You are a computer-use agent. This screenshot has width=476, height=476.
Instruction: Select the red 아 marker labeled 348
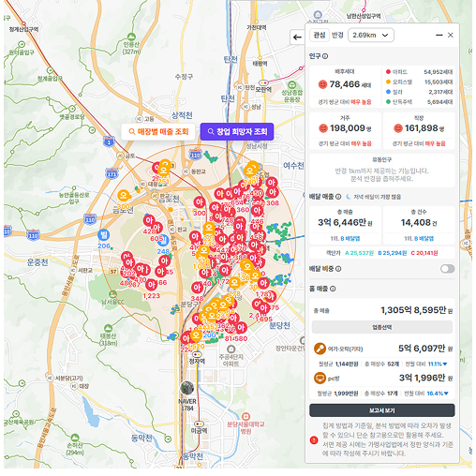coord(197,288)
